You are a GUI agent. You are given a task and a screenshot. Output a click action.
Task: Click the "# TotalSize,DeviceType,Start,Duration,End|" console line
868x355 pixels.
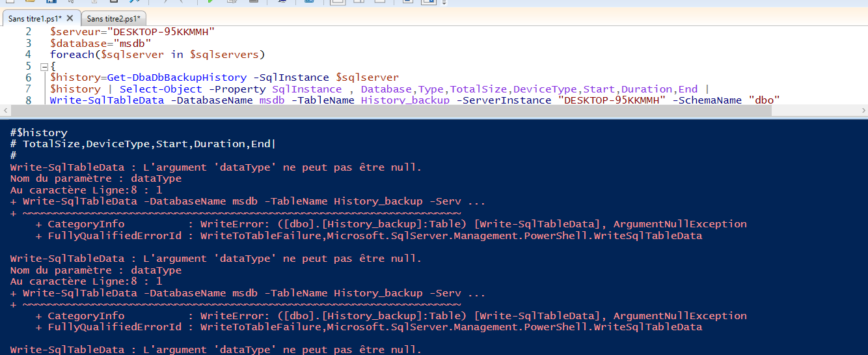(144, 144)
